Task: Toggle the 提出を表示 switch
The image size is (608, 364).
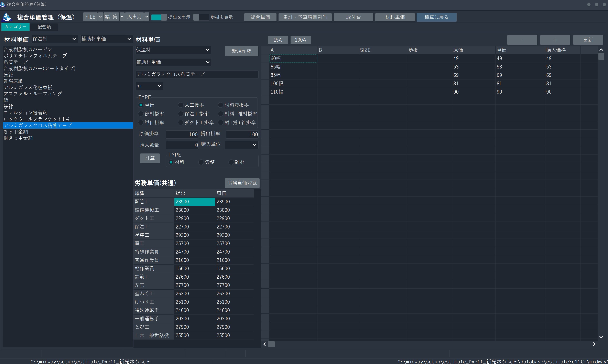Action: (x=159, y=17)
